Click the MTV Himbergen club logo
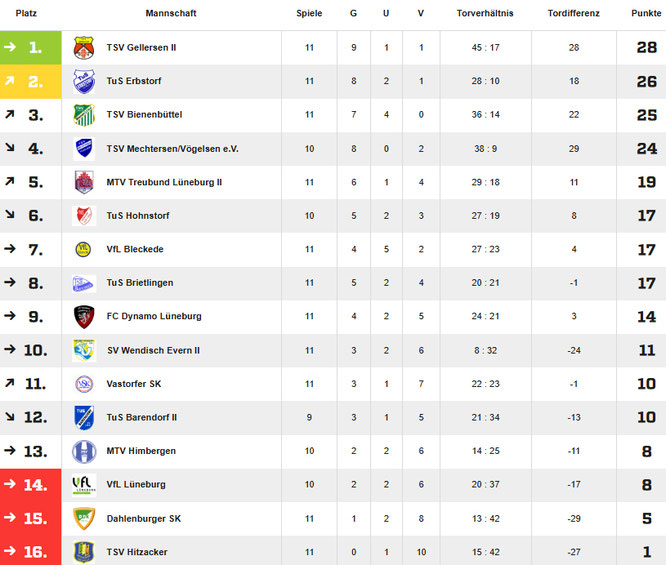This screenshot has width=666, height=565. click(84, 451)
